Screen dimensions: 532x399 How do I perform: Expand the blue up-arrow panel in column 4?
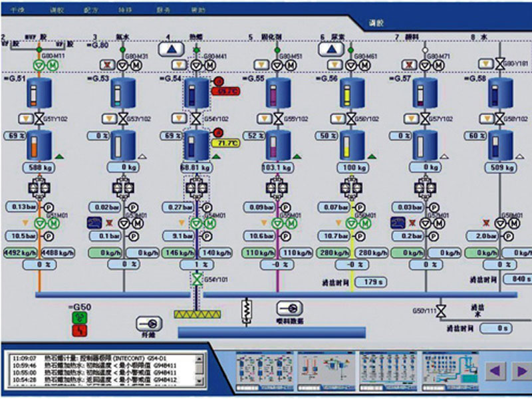173,49
